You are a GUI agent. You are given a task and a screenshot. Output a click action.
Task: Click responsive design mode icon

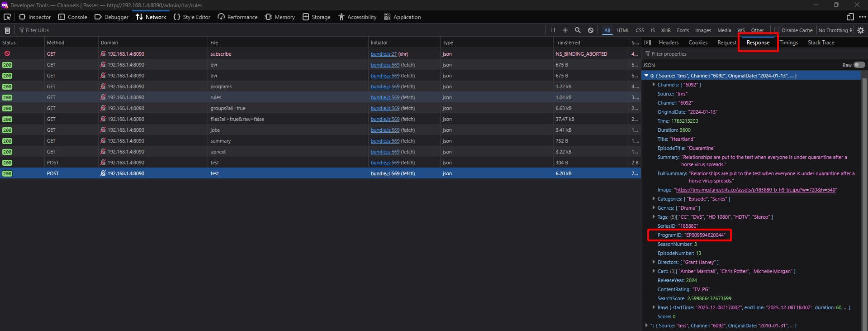pos(850,17)
